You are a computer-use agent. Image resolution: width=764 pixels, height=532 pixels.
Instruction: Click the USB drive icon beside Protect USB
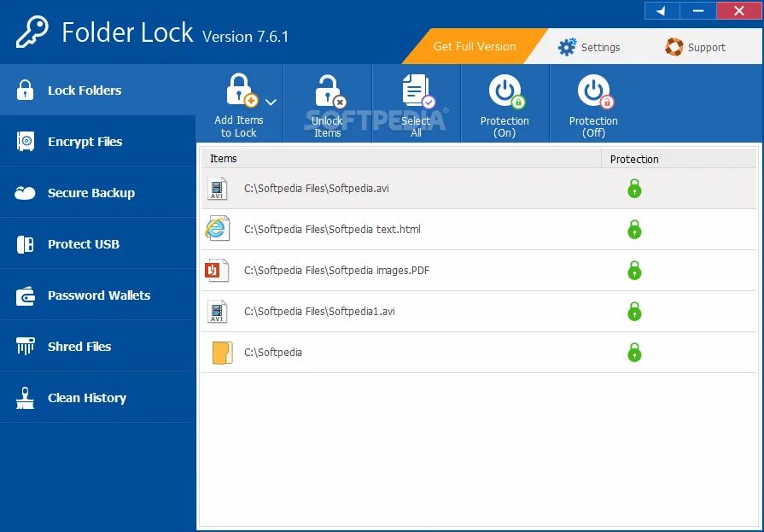(x=25, y=244)
